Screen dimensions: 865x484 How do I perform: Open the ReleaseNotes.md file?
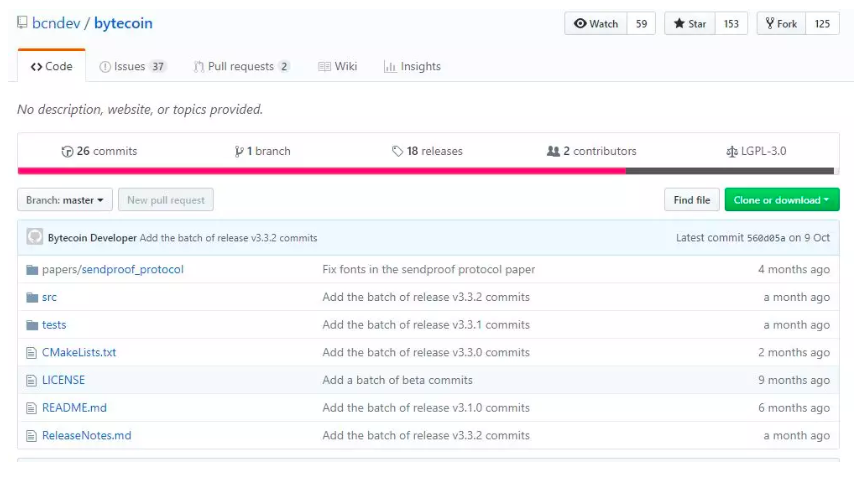pyautogui.click(x=87, y=435)
